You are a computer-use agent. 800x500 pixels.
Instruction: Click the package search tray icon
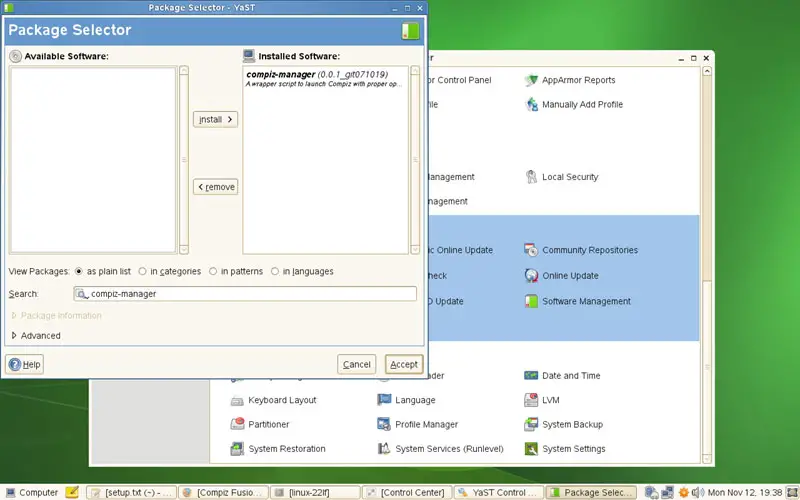pyautogui.click(x=651, y=492)
